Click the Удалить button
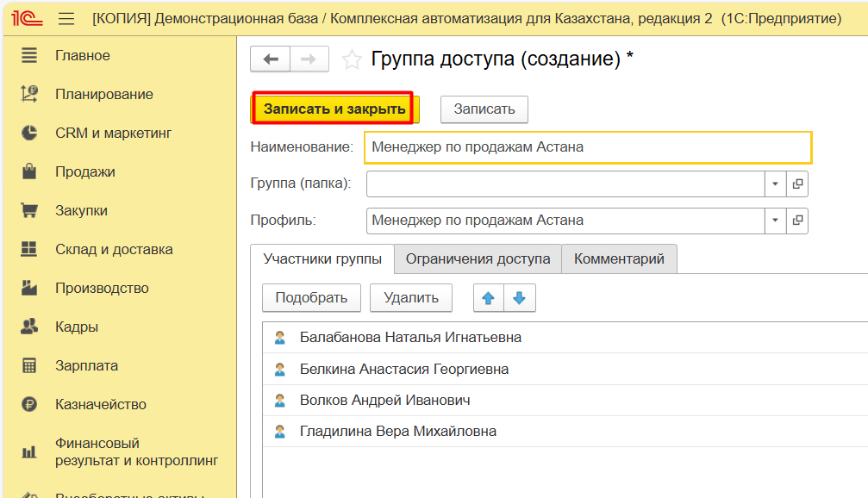Screen dimensions: 868x498 [x=411, y=298]
